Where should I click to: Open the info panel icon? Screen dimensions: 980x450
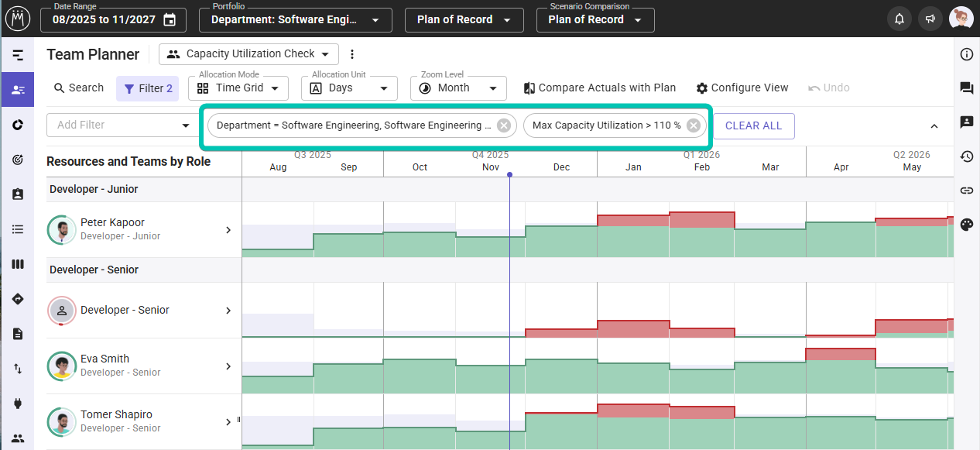(966, 54)
